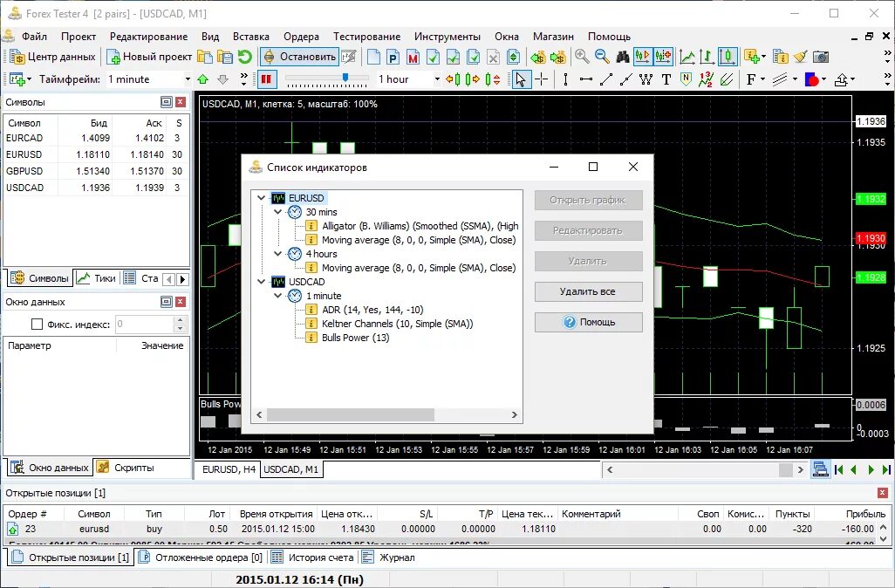Collapse the 4 hours tree node
The height and width of the screenshot is (588, 895).
tap(278, 254)
